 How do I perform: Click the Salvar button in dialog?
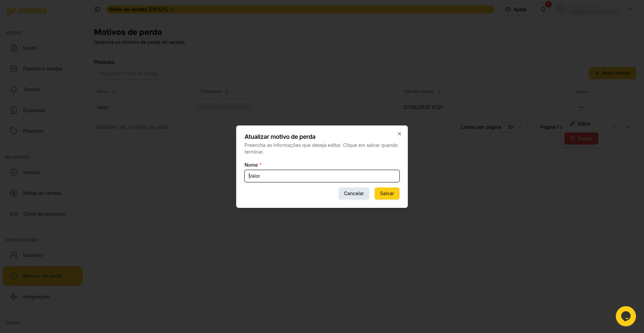tap(387, 193)
